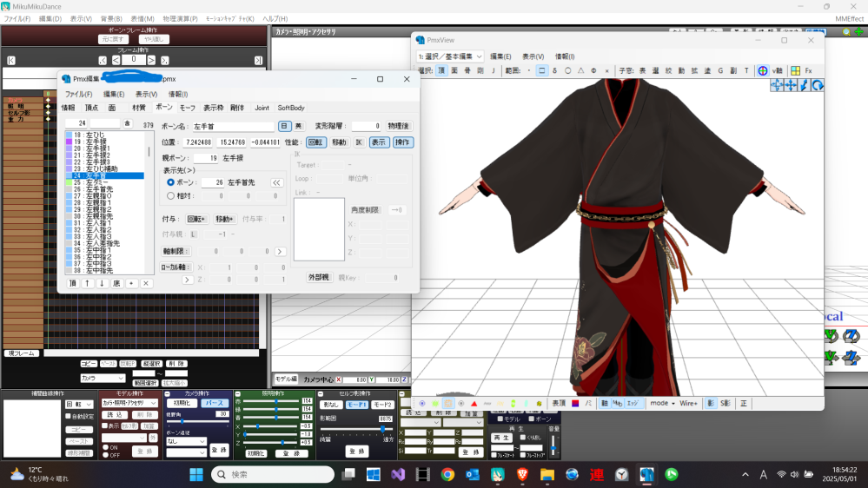The height and width of the screenshot is (488, 868).
Task: Click 再生 play button
Action: 500,437
